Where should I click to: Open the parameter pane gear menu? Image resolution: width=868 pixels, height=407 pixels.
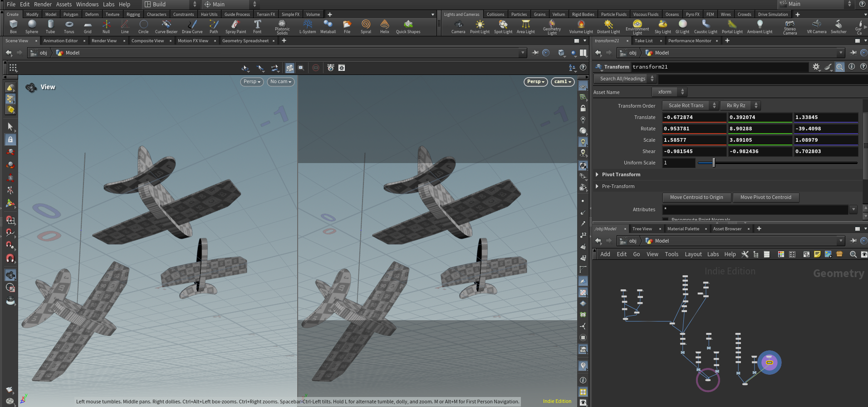click(816, 67)
